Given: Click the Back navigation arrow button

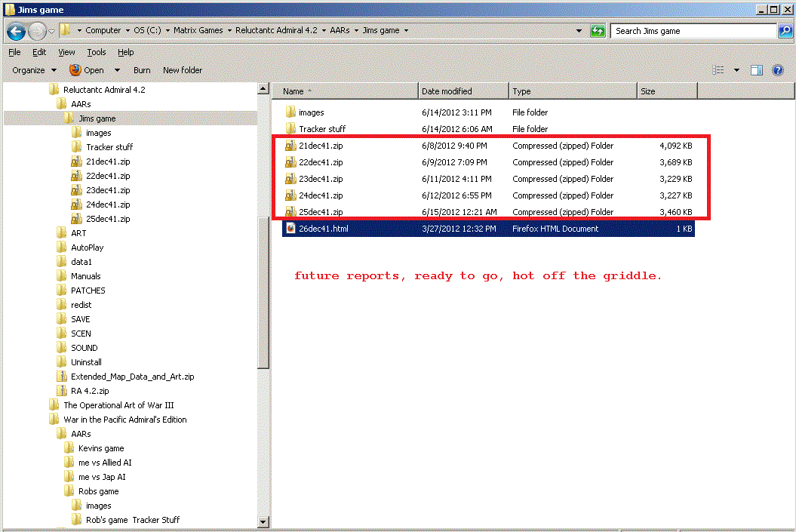Looking at the screenshot, I should click(x=16, y=32).
